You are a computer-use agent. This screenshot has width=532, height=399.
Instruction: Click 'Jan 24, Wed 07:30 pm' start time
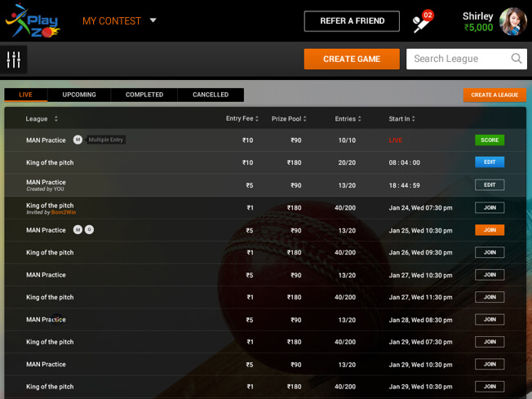pyautogui.click(x=420, y=207)
